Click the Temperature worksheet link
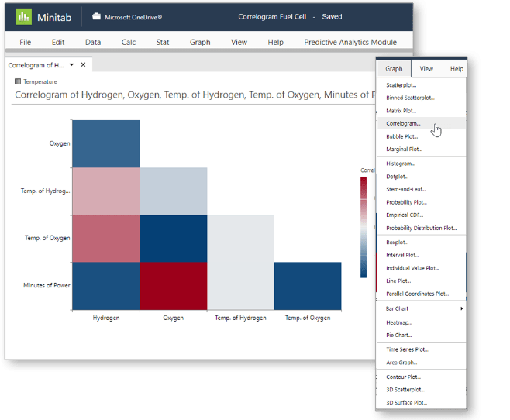Image resolution: width=510 pixels, height=420 pixels. (40, 81)
